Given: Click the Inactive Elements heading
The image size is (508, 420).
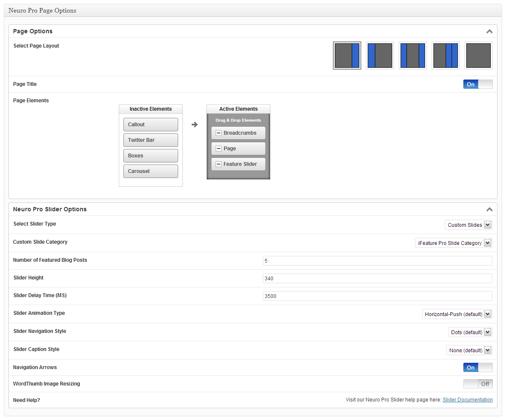Looking at the screenshot, I should 151,109.
